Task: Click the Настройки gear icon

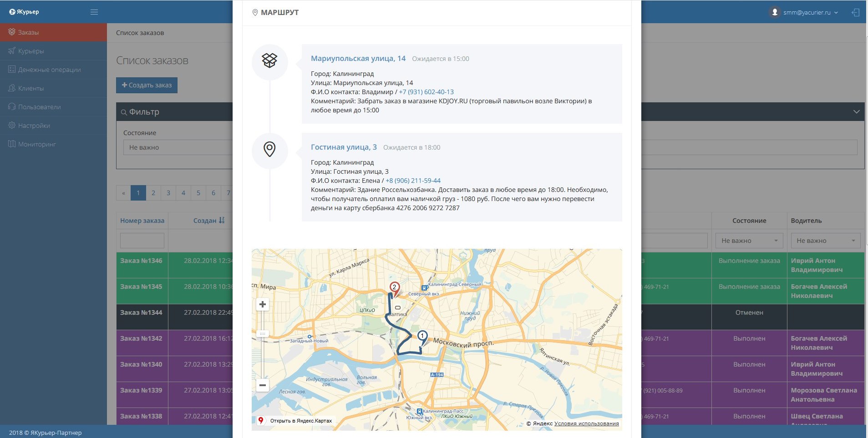Action: [x=12, y=126]
